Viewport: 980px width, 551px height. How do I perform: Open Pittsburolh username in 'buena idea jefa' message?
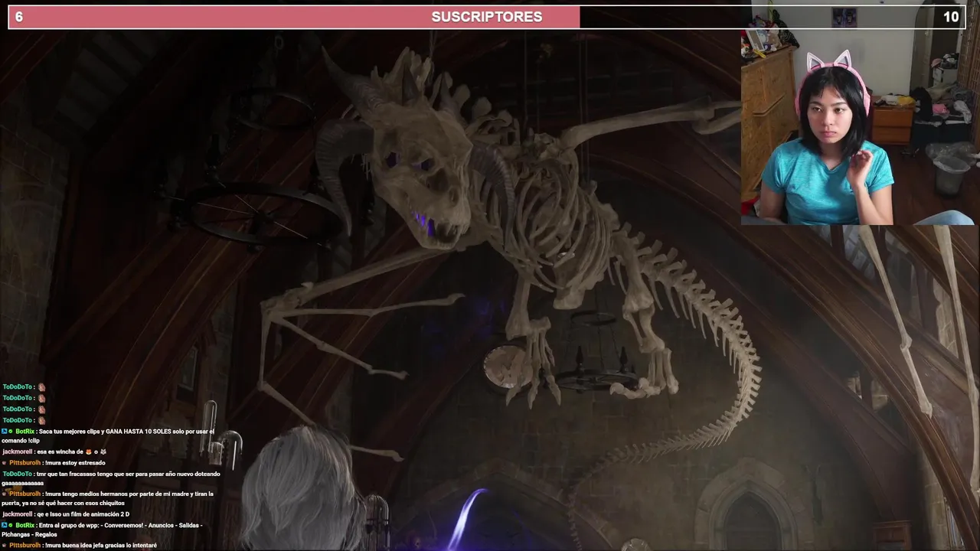[25, 546]
